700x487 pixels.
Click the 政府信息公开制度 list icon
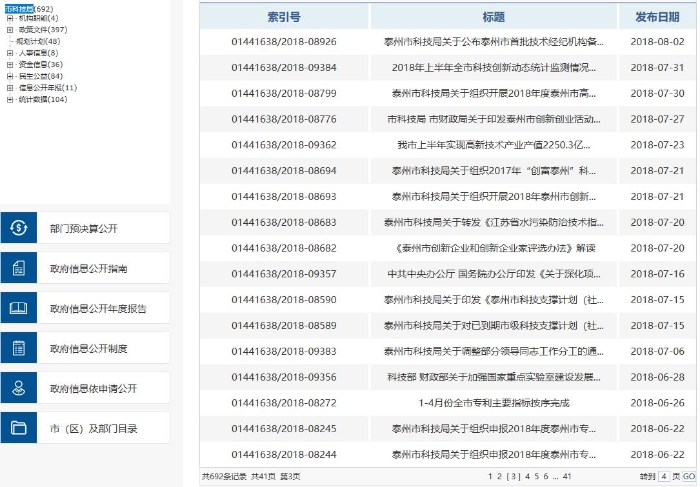click(x=19, y=348)
